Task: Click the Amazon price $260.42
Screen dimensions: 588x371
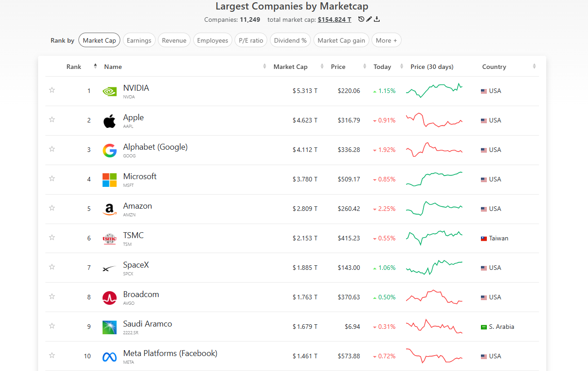Action: 349,209
